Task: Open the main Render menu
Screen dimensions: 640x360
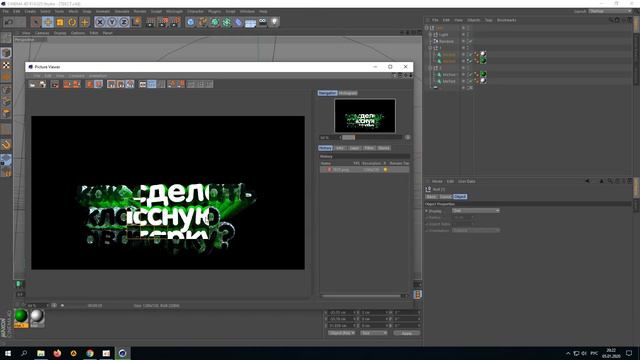Action: click(x=140, y=11)
